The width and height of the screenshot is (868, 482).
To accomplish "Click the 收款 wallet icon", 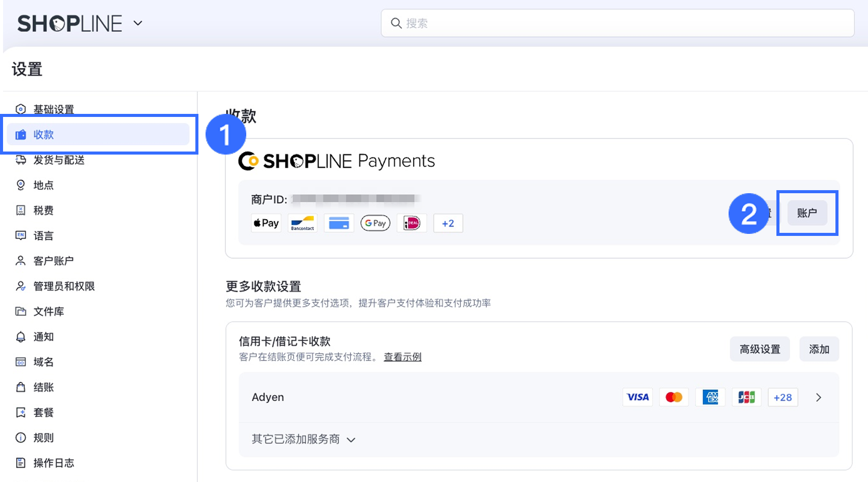I will click(x=20, y=135).
